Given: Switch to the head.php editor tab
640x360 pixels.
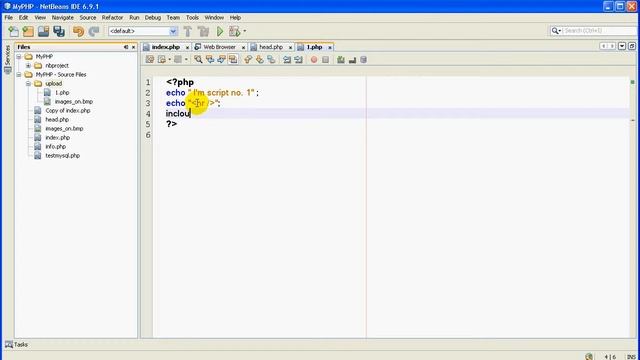Looking at the screenshot, I should tap(271, 47).
